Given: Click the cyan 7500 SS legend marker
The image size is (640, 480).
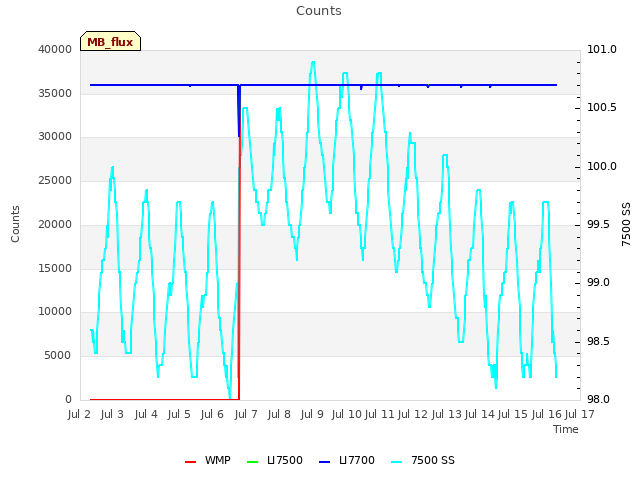Looking at the screenshot, I should tap(397, 462).
